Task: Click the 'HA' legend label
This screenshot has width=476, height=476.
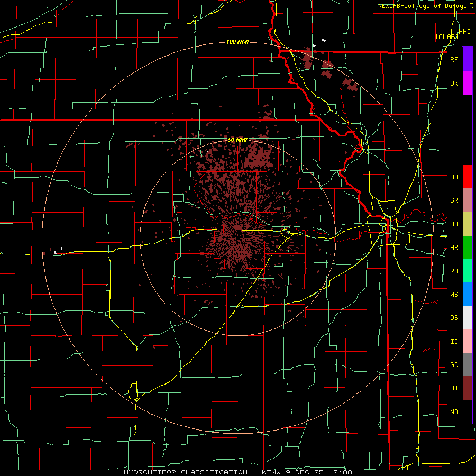Action: pyautogui.click(x=454, y=177)
